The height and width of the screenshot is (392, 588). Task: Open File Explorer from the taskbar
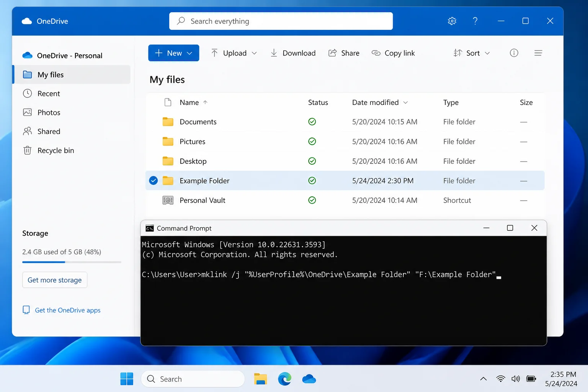[x=260, y=379]
